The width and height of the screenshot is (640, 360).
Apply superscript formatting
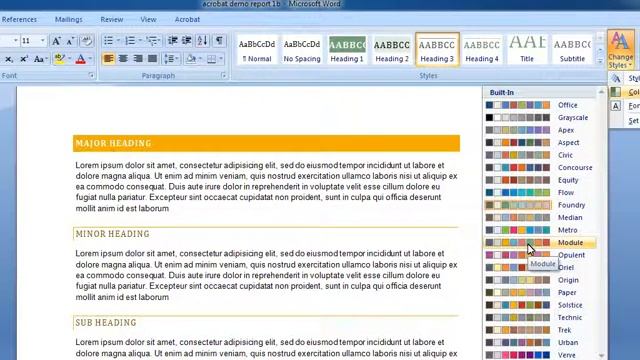click(24, 59)
